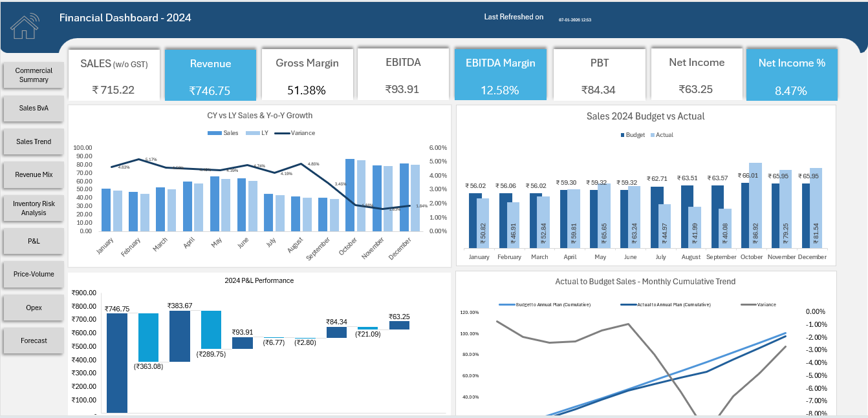
Task: Open the Commercial Summary view
Action: (x=33, y=74)
